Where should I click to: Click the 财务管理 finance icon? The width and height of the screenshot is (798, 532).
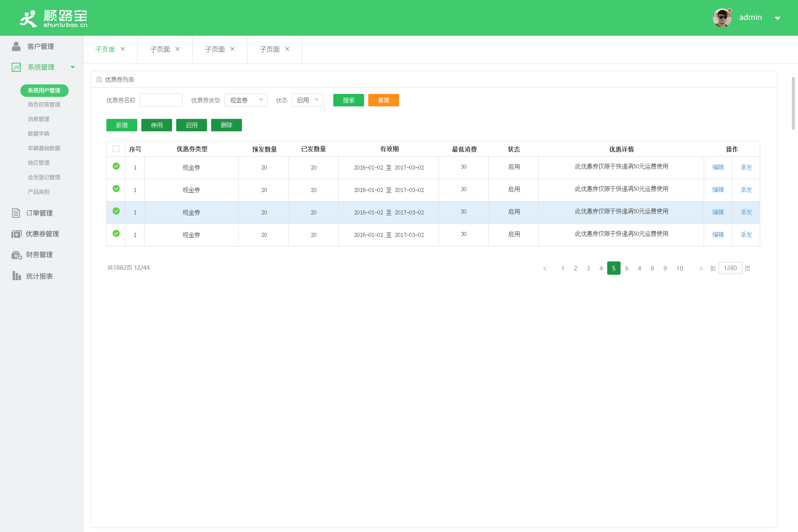pos(17,255)
